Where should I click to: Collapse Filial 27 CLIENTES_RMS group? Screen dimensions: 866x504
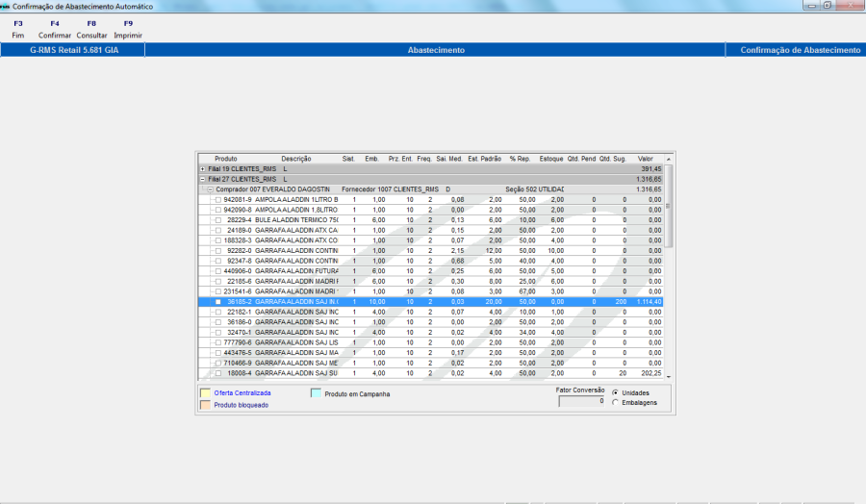203,180
